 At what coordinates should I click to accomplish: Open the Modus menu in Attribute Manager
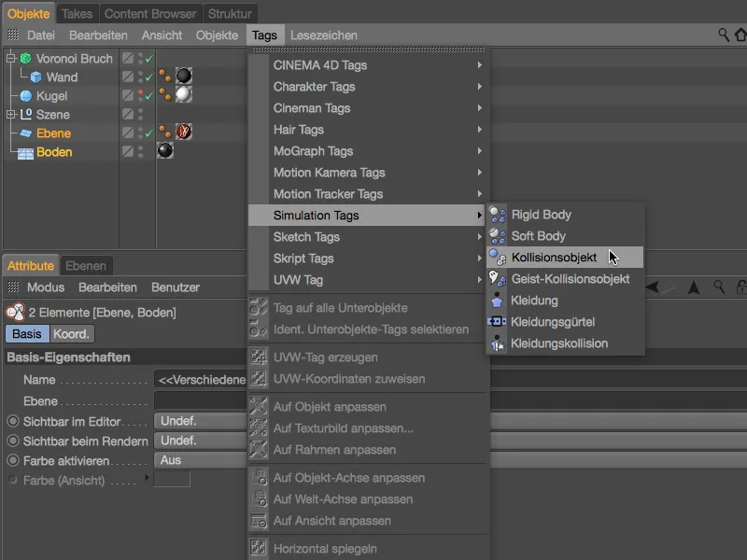pyautogui.click(x=46, y=287)
